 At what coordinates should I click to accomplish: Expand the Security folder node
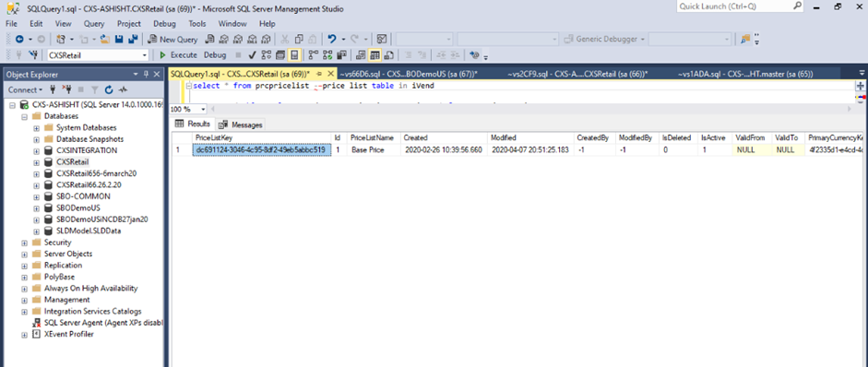pyautogui.click(x=24, y=243)
